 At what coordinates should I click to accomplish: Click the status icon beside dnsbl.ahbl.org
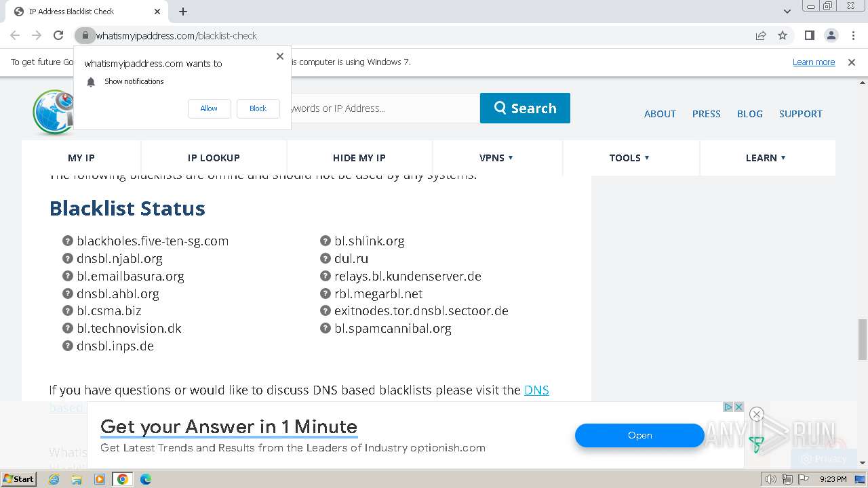tap(68, 293)
